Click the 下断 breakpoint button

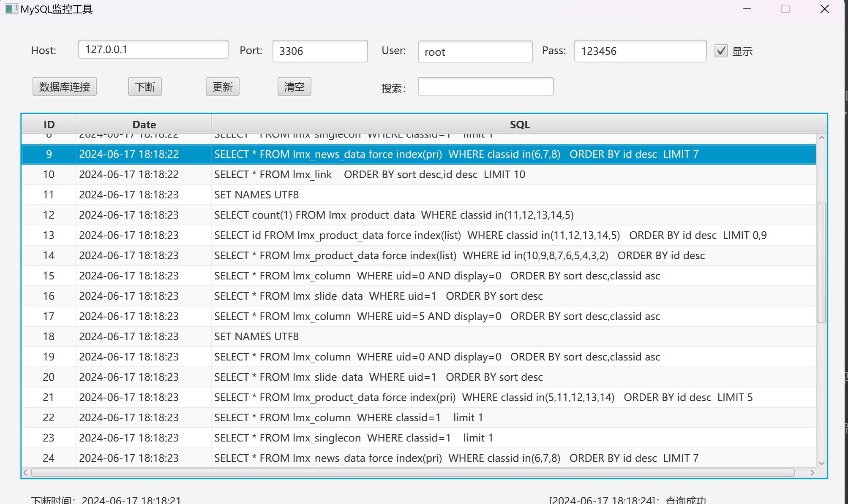tap(145, 87)
